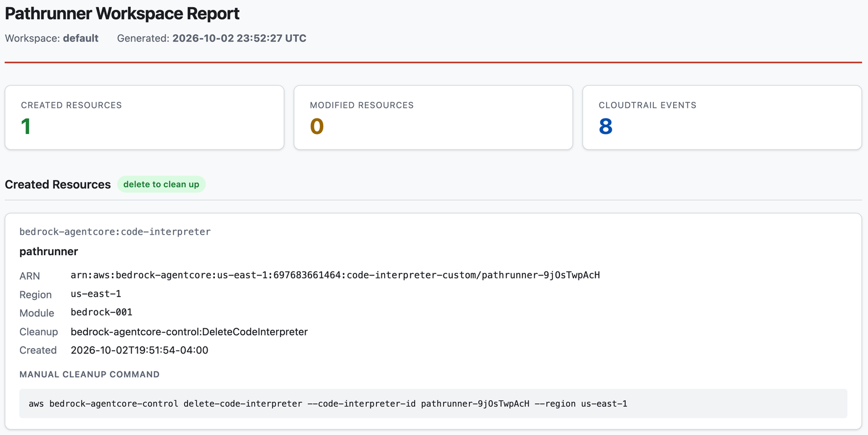The height and width of the screenshot is (435, 868).
Task: Click the Pathrunner Workspace Report title
Action: coord(122,13)
